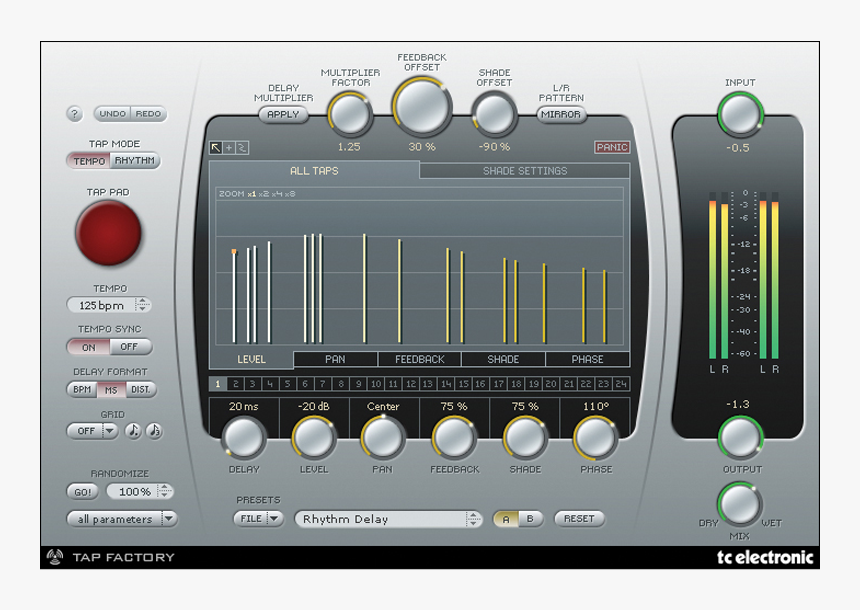
Task: Set delay format to DIST.
Action: tap(140, 389)
